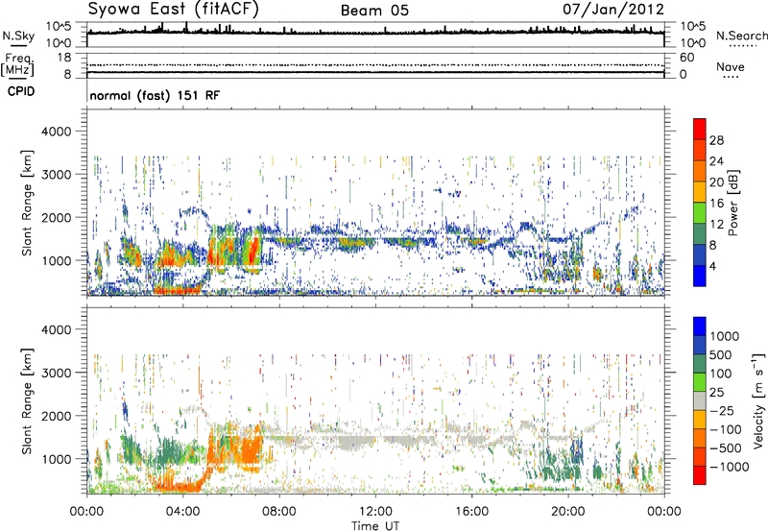This screenshot has height=532, width=768.
Task: Click the "18" tick on the frequency axis
Action: pos(64,58)
